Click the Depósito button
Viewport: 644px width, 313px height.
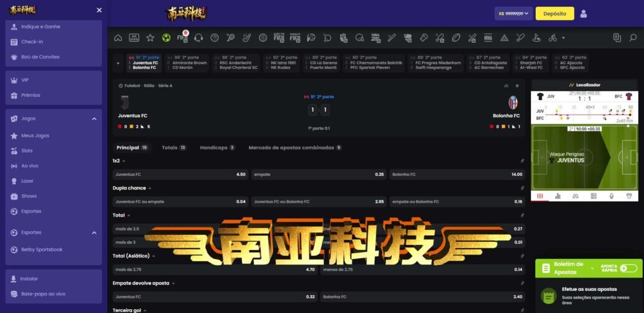pyautogui.click(x=554, y=13)
